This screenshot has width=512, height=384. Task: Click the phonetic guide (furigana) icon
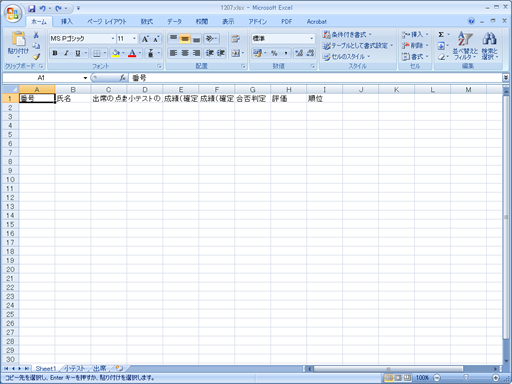(x=150, y=53)
